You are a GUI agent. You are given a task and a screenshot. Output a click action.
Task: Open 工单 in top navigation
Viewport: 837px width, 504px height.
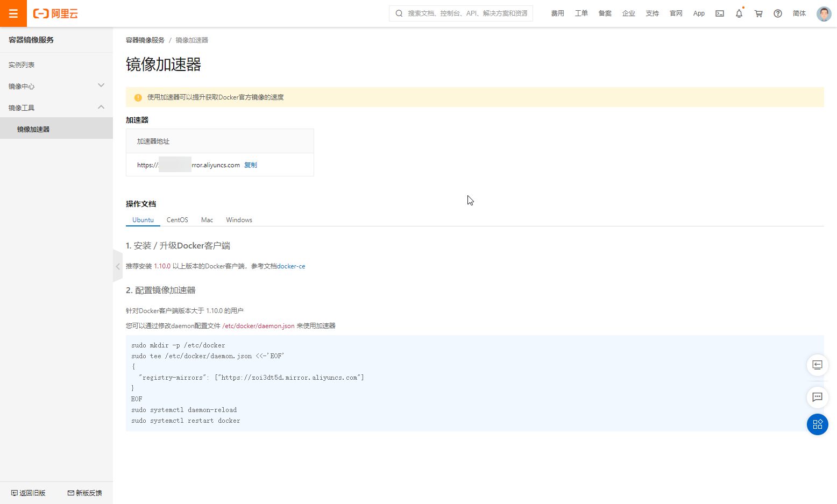point(581,13)
